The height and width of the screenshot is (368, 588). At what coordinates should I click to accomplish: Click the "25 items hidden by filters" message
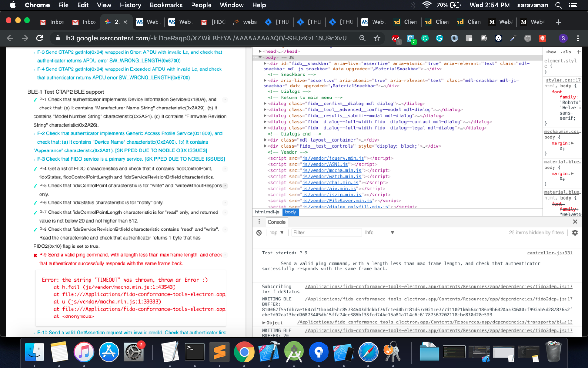[536, 233]
